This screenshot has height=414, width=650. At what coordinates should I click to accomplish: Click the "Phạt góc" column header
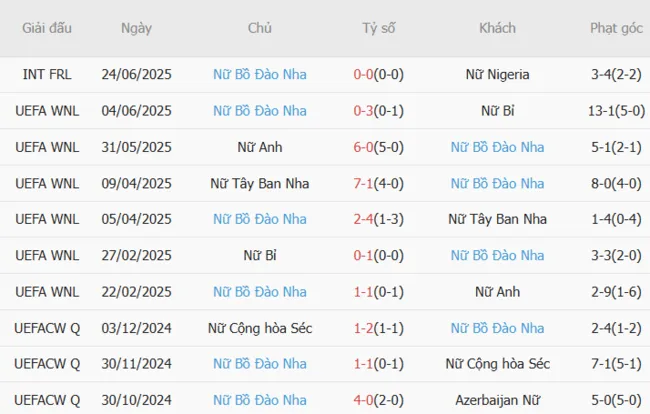616,28
